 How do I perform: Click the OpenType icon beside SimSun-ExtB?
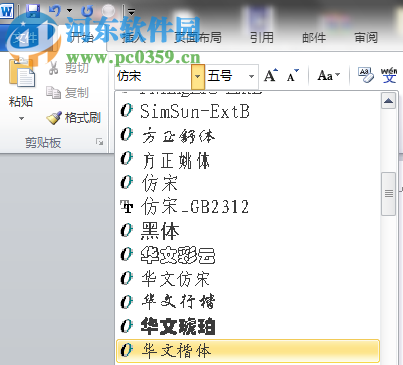click(127, 111)
